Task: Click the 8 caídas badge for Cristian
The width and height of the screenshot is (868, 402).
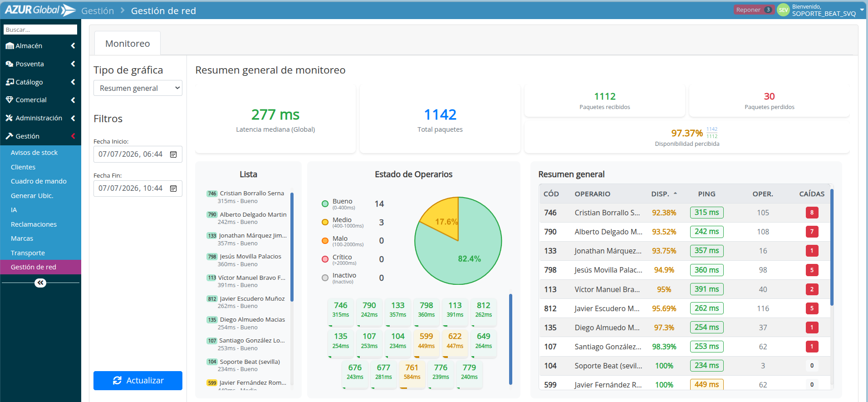Action: [812, 213]
